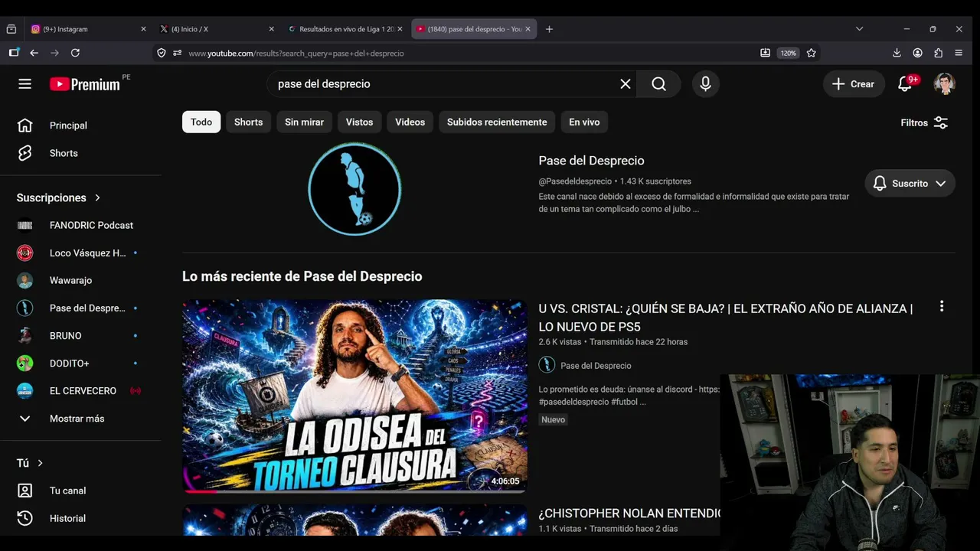
Task: Open site permissions icon in address bar
Action: coord(177,53)
